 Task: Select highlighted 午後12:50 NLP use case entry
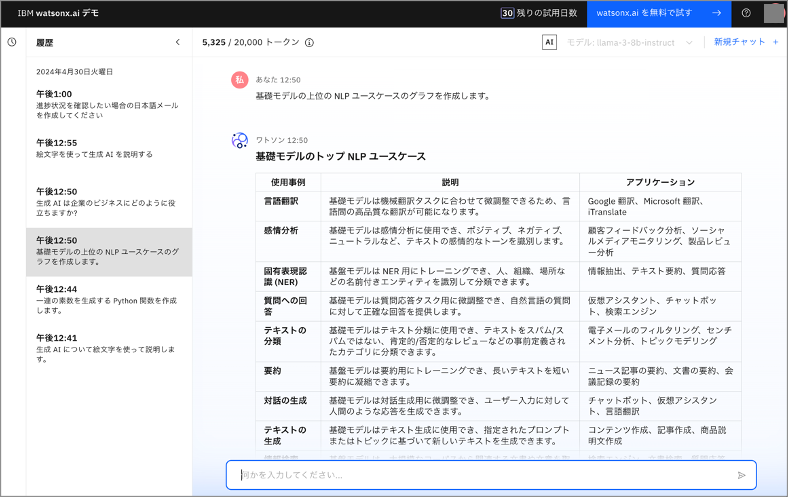tap(109, 251)
